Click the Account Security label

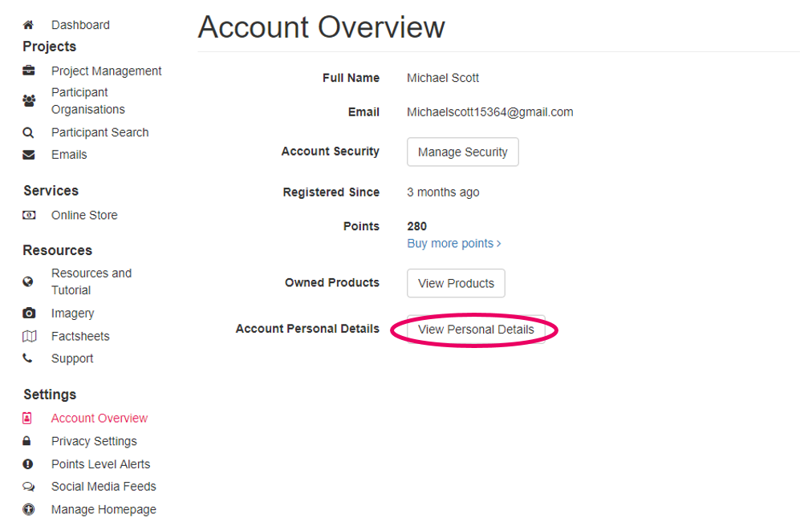(x=331, y=152)
